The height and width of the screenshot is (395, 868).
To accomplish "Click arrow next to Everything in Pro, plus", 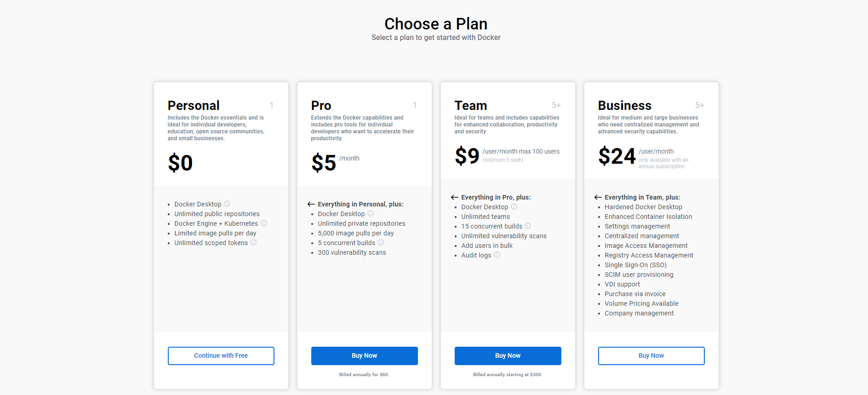I will click(x=455, y=197).
